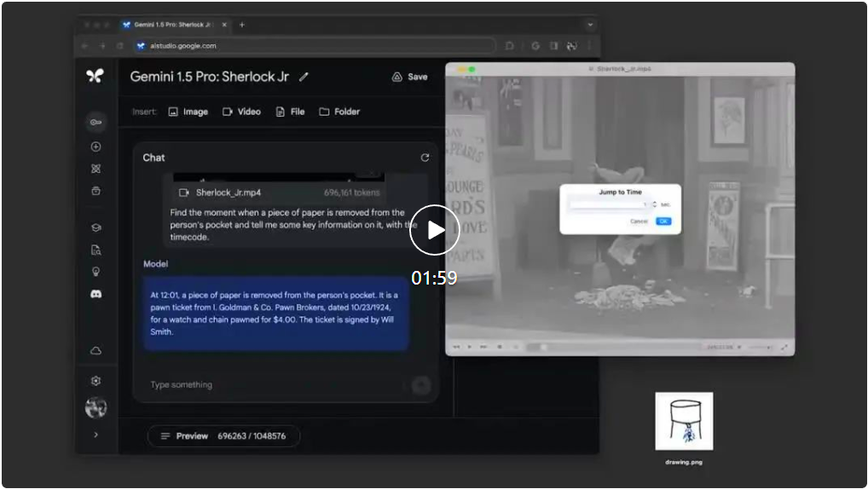Open the browser tab list dropdown arrow

pos(589,25)
